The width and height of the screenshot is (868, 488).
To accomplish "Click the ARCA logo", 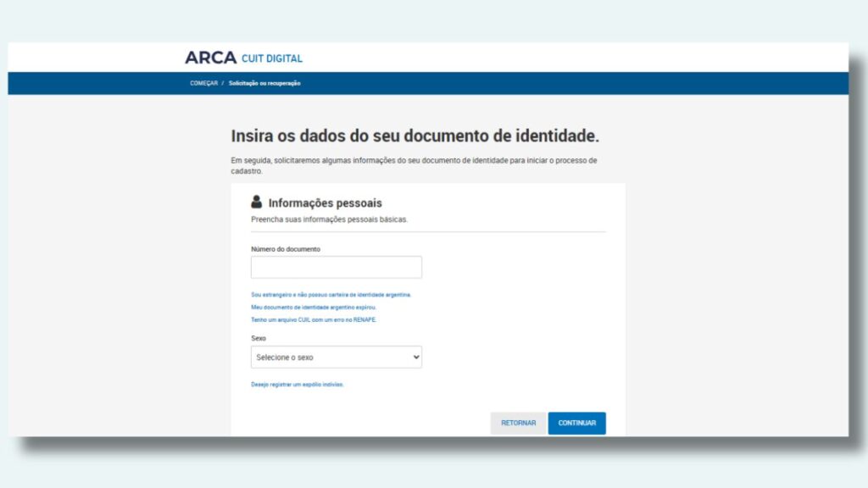I will (x=210, y=58).
